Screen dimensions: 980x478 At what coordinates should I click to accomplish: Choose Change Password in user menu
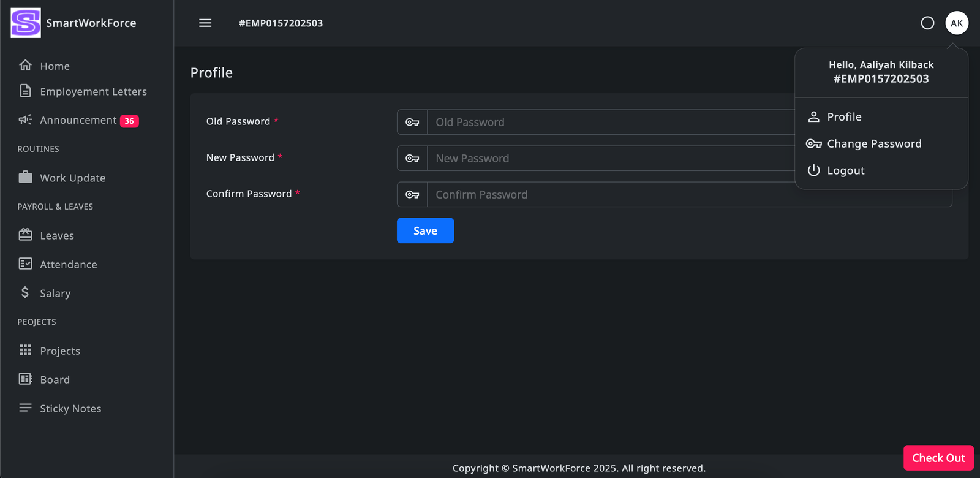pos(873,144)
